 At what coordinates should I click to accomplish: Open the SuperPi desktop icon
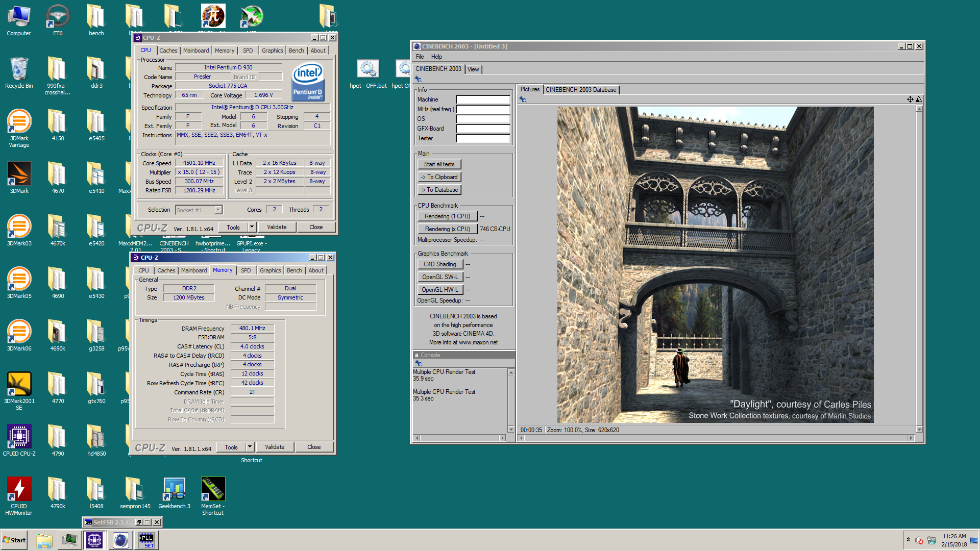[x=213, y=16]
